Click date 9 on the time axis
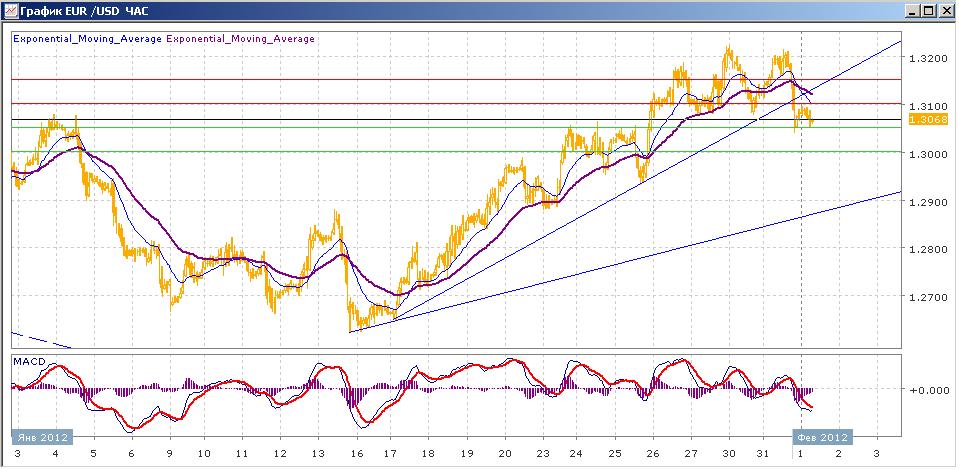 pos(169,454)
